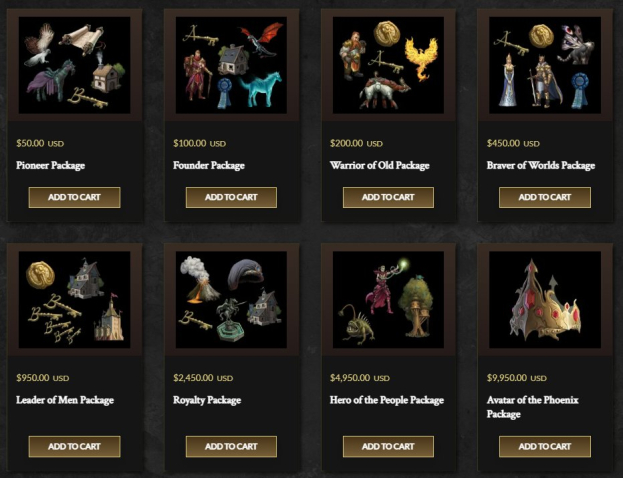
Task: Add Braver of Worlds Package to cart
Action: tap(545, 197)
